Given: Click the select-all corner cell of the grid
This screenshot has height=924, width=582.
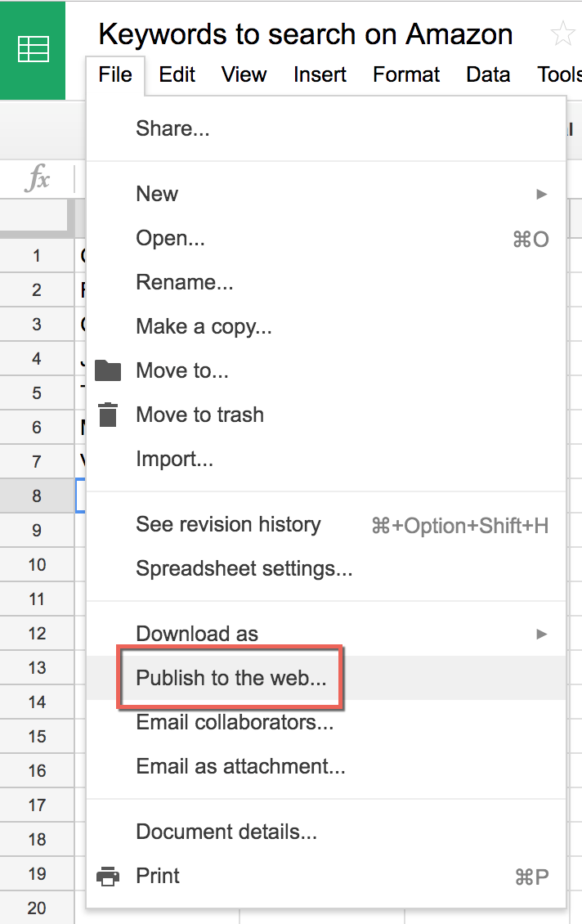Looking at the screenshot, I should point(37,218).
